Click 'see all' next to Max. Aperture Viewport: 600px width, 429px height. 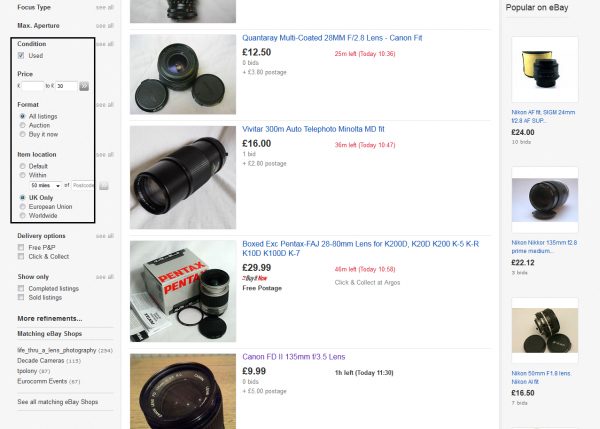click(104, 22)
